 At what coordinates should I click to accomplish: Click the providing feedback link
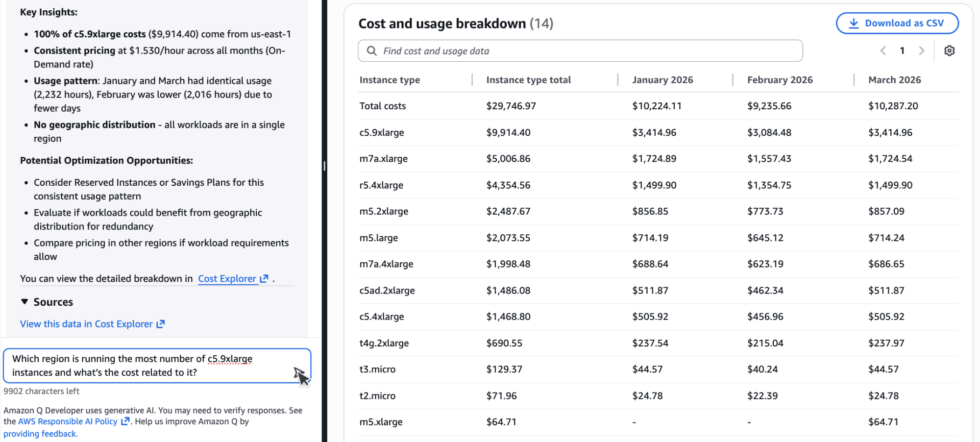coord(41,433)
